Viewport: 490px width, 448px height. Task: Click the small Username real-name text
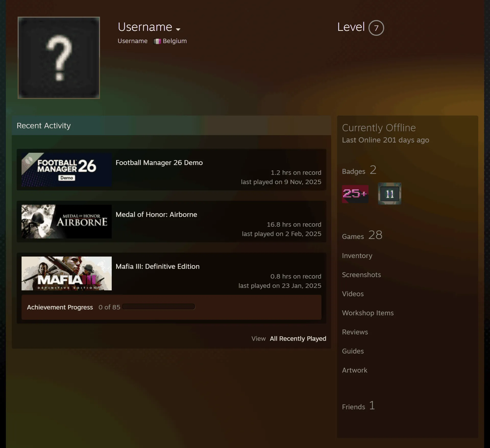click(132, 41)
